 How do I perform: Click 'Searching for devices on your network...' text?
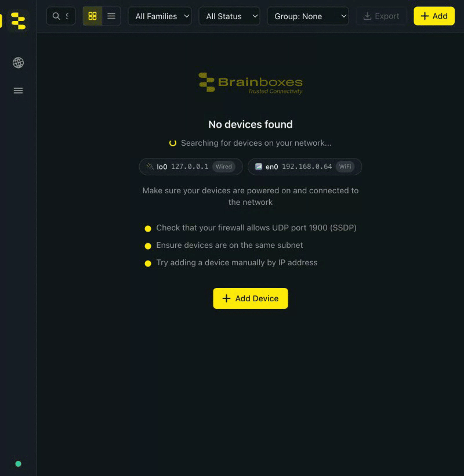pos(256,143)
